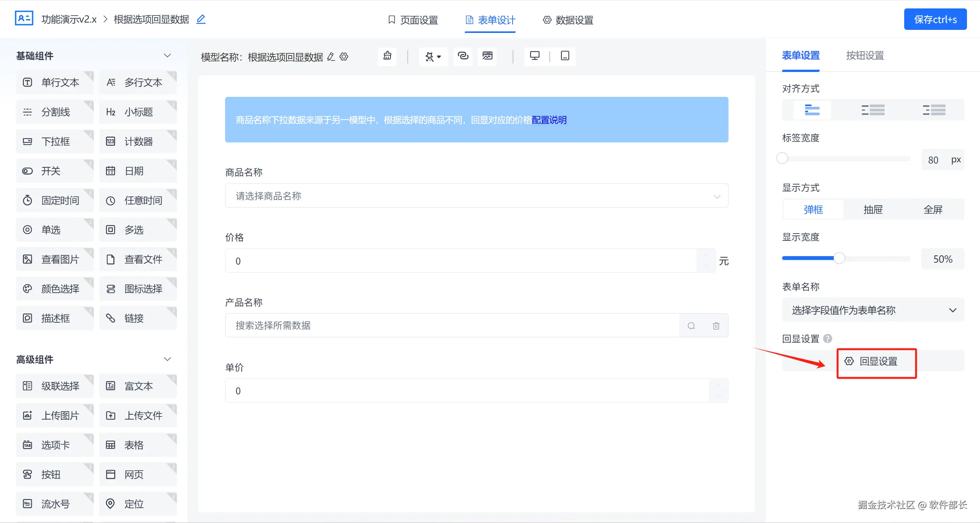The width and height of the screenshot is (980, 523).
Task: Select 抽屉 display mode
Action: (873, 209)
